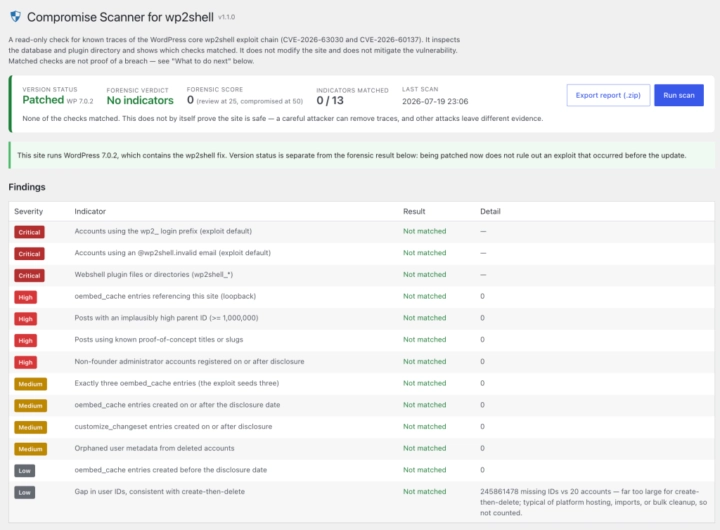Click the Indicator column header
This screenshot has width=720, height=530.
(x=90, y=211)
